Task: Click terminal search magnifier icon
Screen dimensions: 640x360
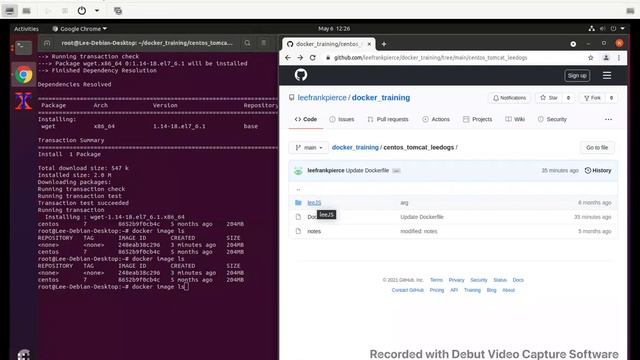Action: pos(247,43)
